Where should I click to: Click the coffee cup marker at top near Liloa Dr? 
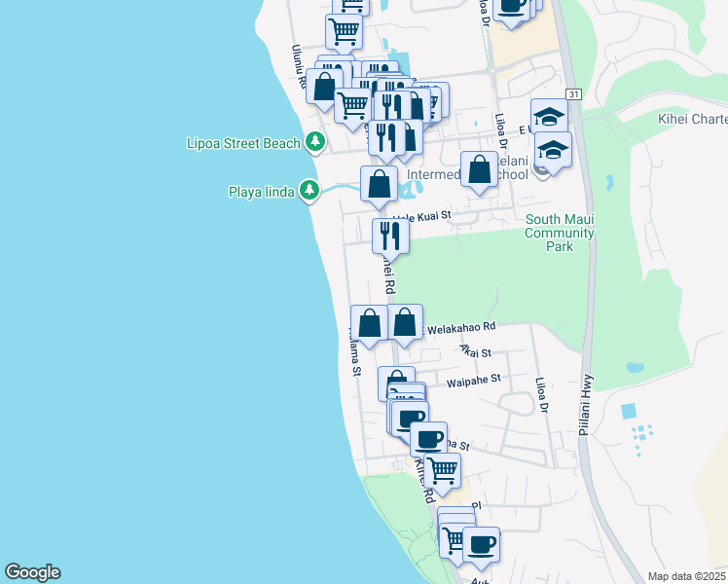tap(511, 10)
